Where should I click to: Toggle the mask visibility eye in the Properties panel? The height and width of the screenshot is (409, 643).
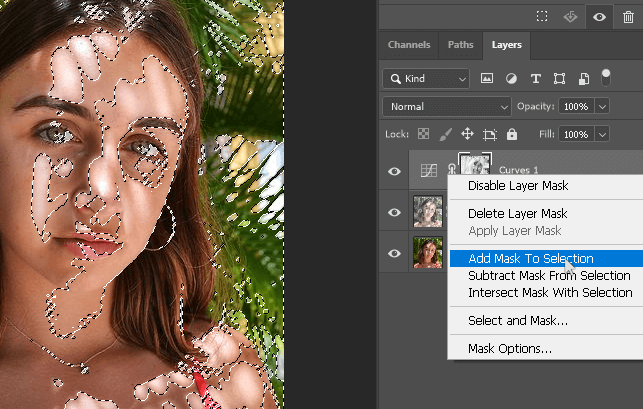point(599,17)
